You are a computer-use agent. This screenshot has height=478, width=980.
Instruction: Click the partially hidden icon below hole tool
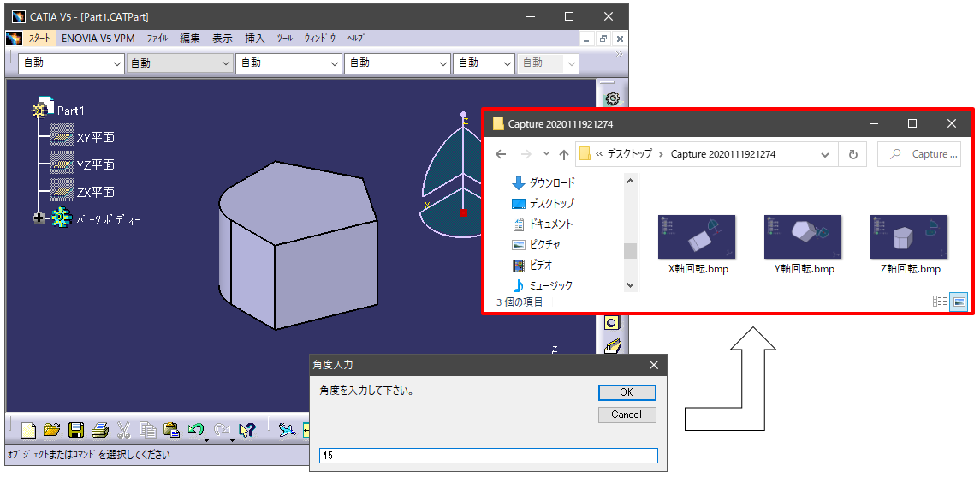(x=612, y=345)
